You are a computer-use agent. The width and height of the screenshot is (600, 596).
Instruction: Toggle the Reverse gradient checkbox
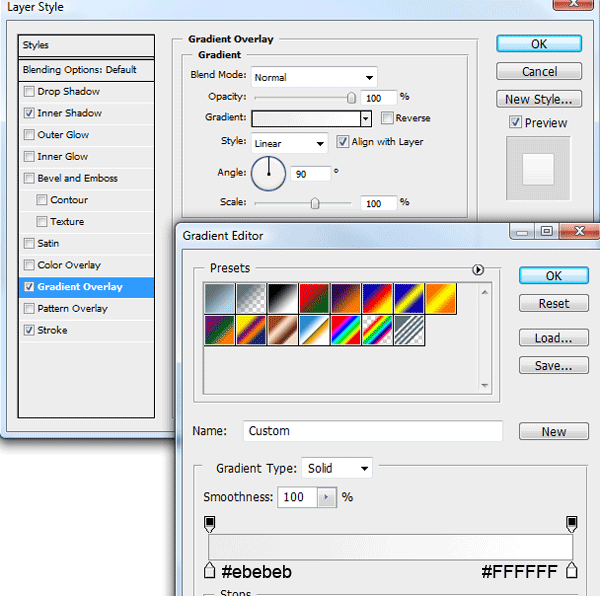[387, 118]
